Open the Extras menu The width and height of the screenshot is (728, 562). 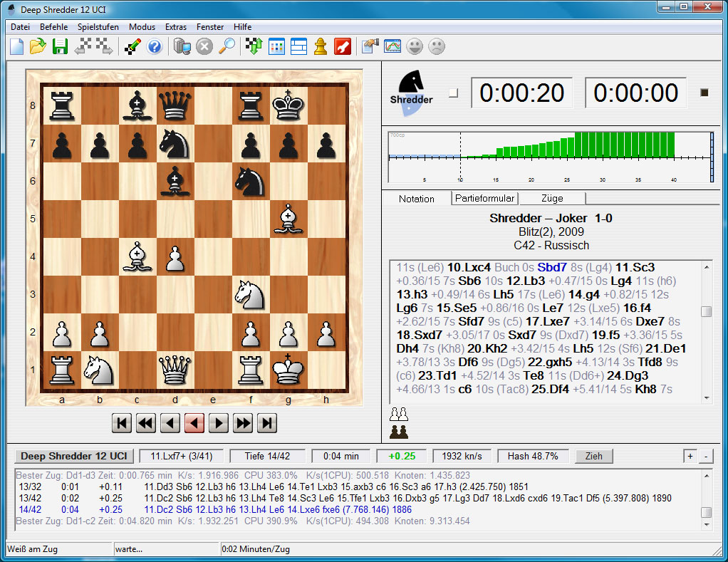coord(176,27)
